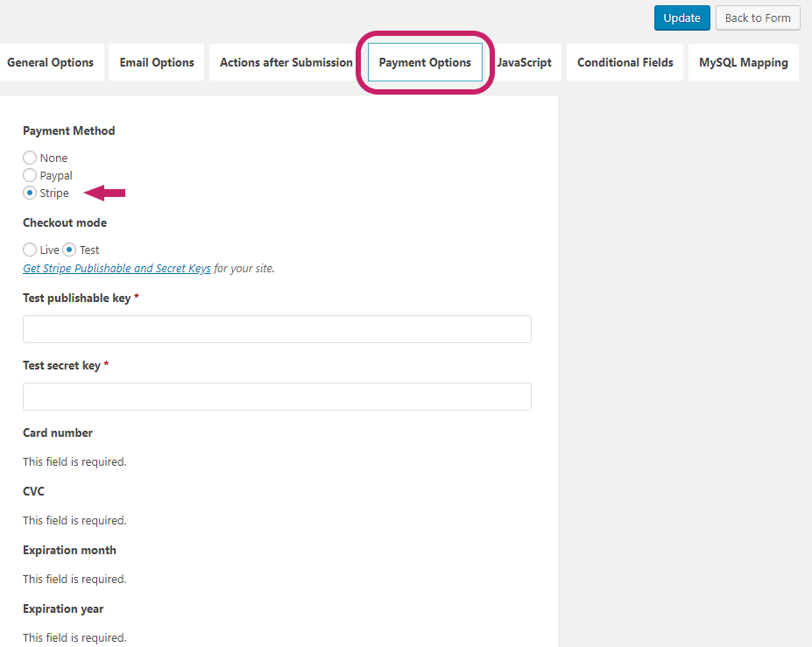Open the General Options tab

pyautogui.click(x=50, y=62)
